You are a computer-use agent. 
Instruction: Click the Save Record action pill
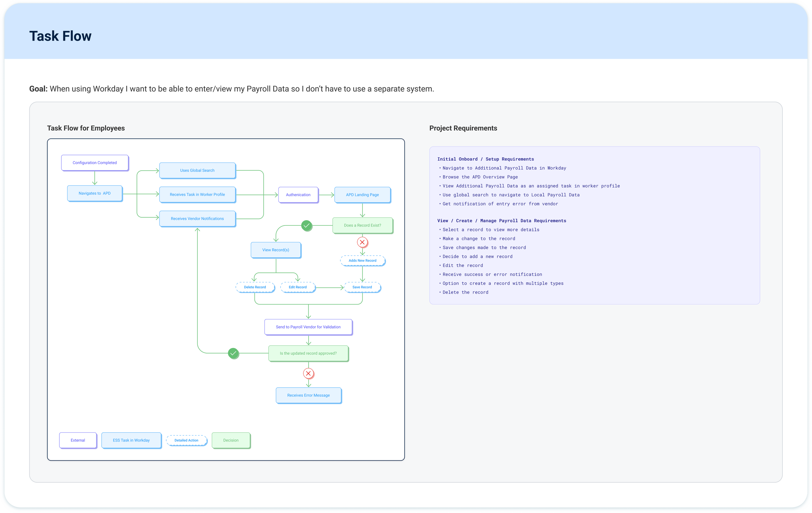(x=362, y=287)
